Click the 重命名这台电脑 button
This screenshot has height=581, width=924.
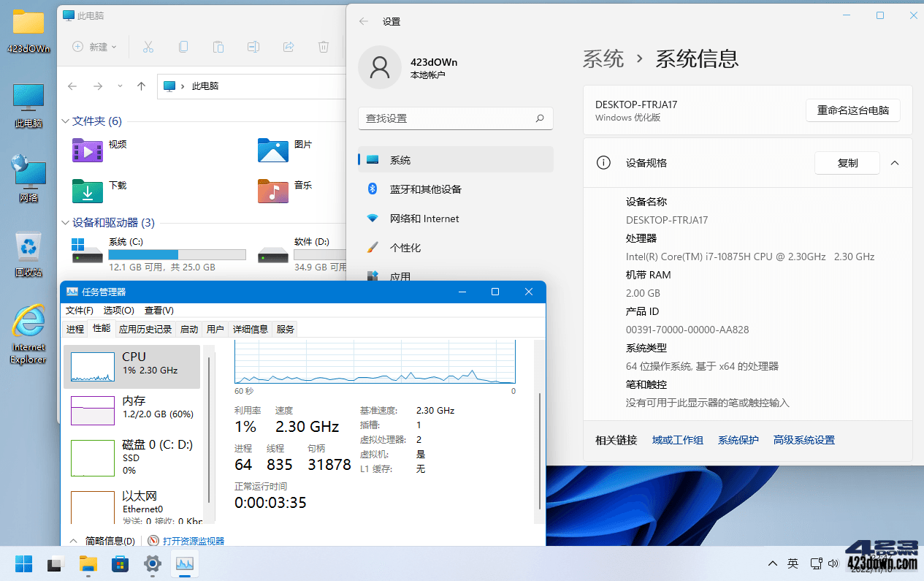852,110
